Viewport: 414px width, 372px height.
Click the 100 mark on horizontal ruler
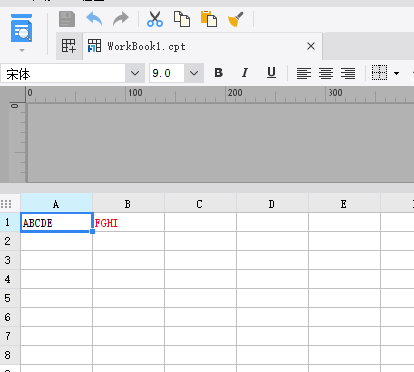pyautogui.click(x=135, y=93)
